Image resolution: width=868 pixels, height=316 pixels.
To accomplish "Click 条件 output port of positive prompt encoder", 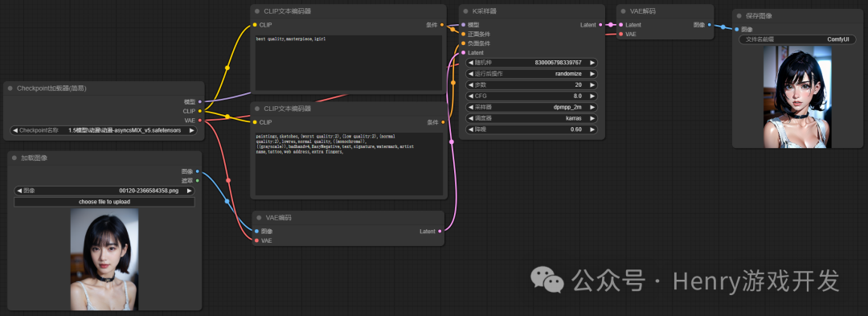I will 442,25.
